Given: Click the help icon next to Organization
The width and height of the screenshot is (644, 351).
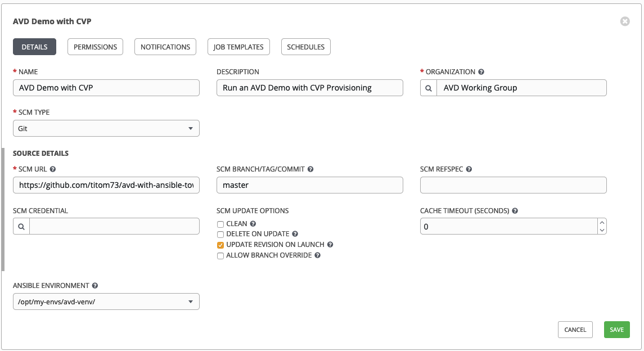Looking at the screenshot, I should coord(481,72).
